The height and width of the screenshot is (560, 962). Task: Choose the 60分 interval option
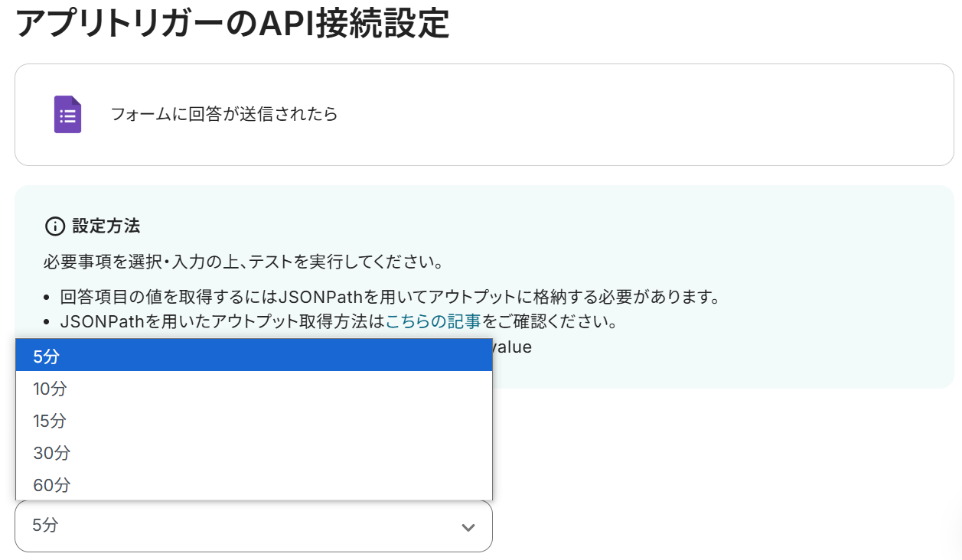(254, 485)
